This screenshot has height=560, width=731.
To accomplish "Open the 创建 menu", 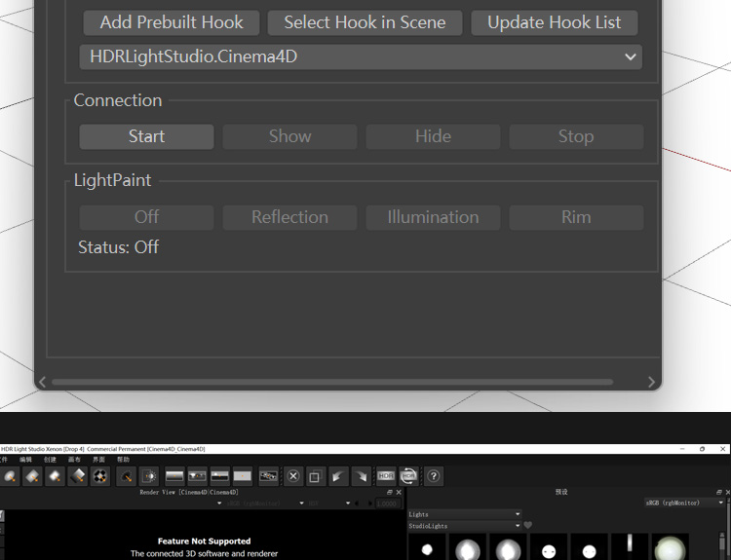I will tap(50, 460).
